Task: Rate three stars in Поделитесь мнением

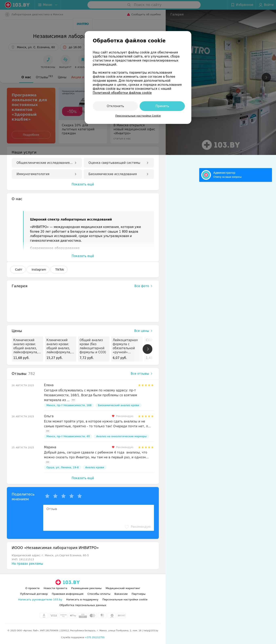Action: click(x=63, y=496)
